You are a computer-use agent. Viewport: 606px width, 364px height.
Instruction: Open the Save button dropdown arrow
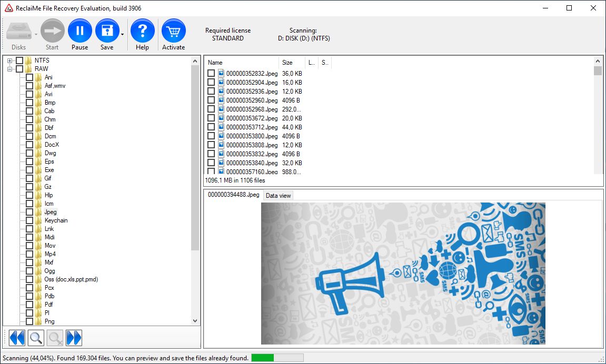pyautogui.click(x=123, y=35)
